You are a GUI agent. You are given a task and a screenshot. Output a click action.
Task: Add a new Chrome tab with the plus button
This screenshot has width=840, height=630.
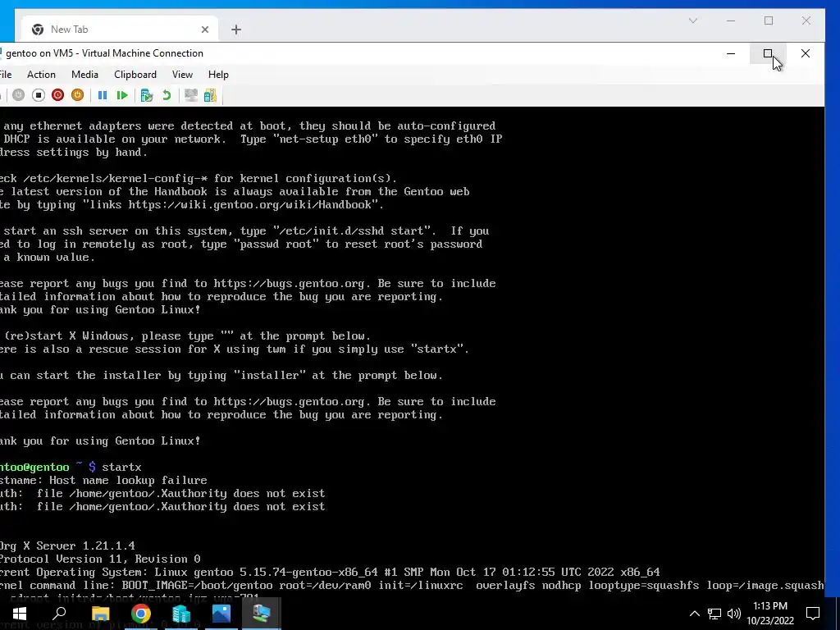236,30
